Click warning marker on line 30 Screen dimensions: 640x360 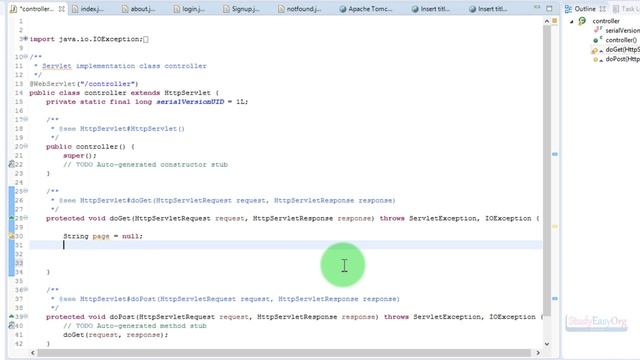[11, 236]
